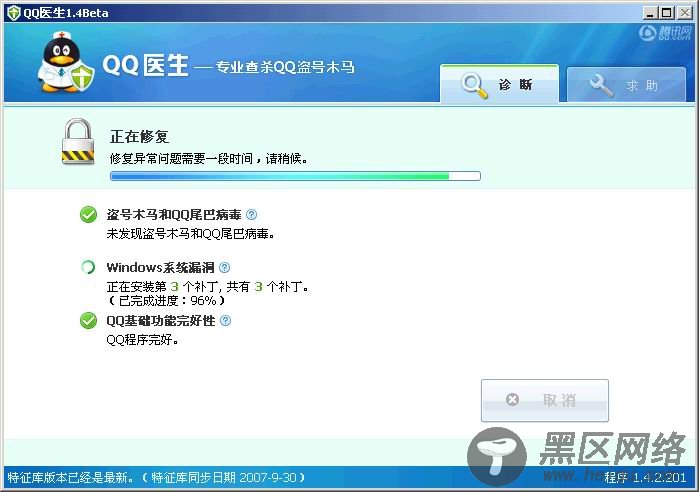
Task: Minimize the QQ医生 window
Action: click(650, 13)
